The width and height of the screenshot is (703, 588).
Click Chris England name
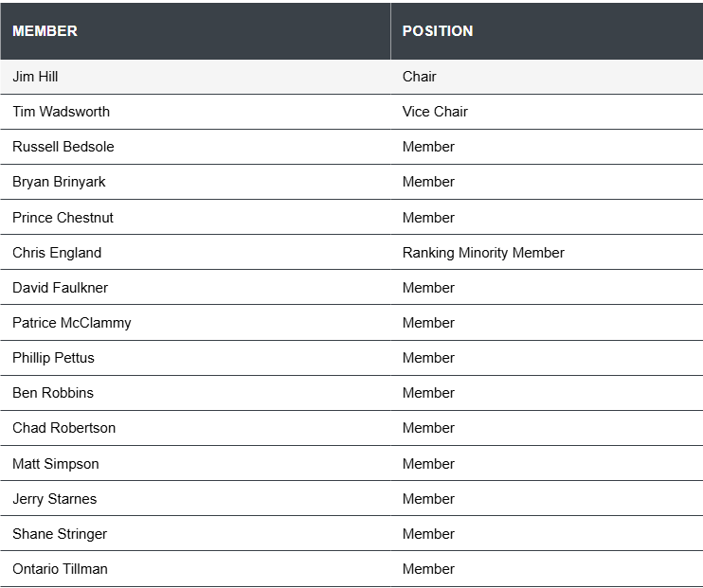coord(57,253)
